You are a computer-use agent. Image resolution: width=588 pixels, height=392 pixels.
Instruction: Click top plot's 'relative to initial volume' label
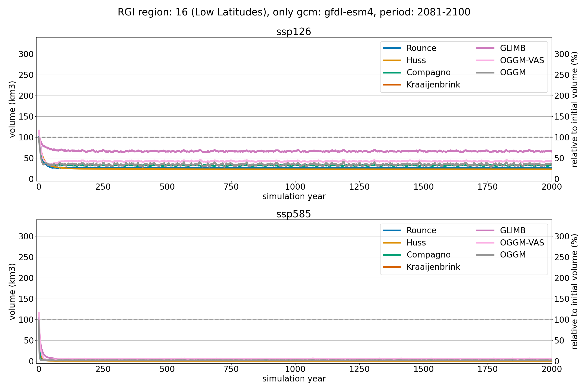click(575, 109)
